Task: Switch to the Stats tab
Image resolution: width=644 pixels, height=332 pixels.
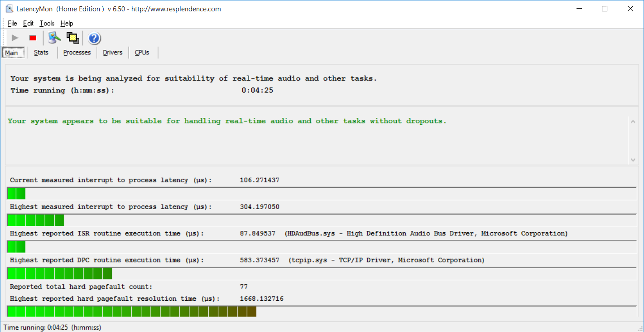Action: coord(41,53)
